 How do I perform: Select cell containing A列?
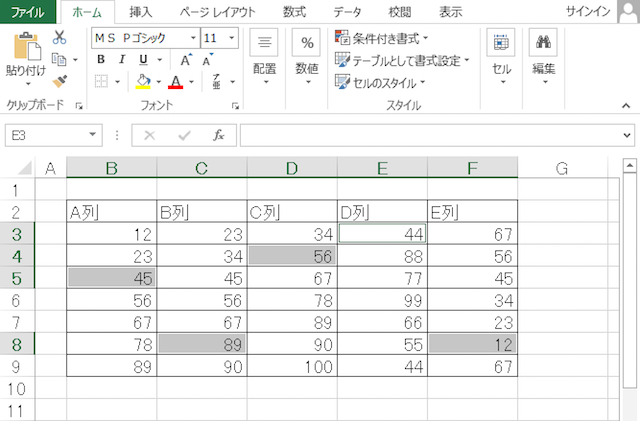(x=111, y=212)
